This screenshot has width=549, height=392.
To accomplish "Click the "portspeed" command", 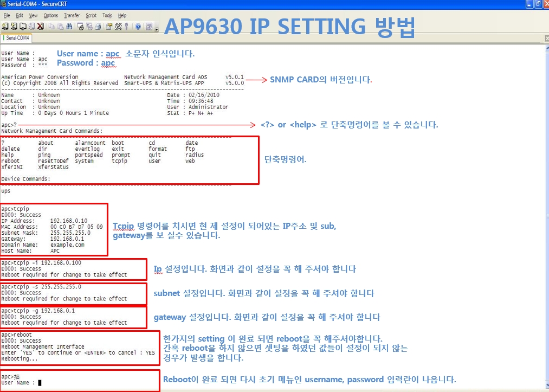I will click(x=89, y=155).
